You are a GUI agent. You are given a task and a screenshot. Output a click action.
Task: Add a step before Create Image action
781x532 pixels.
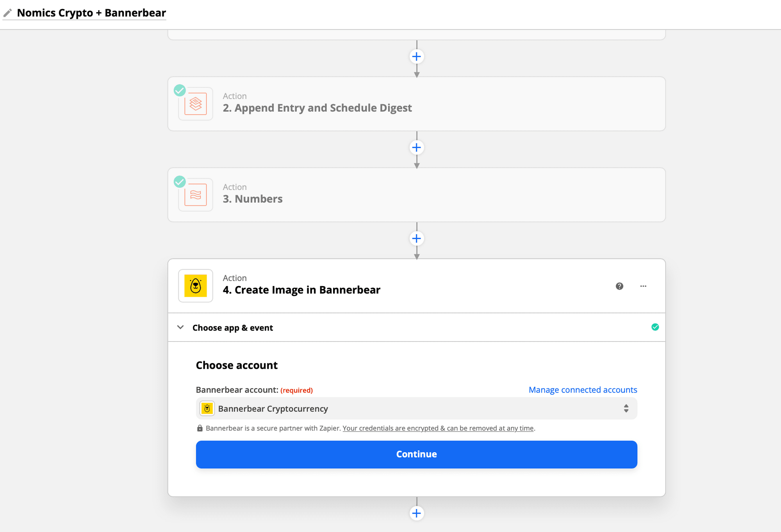click(417, 238)
